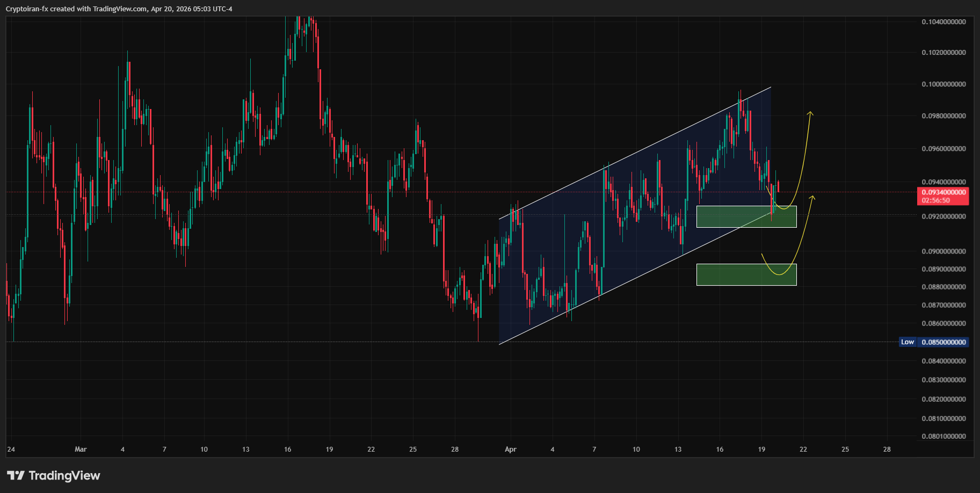Click the candle countdown timer 02:56:50

pyautogui.click(x=935, y=200)
